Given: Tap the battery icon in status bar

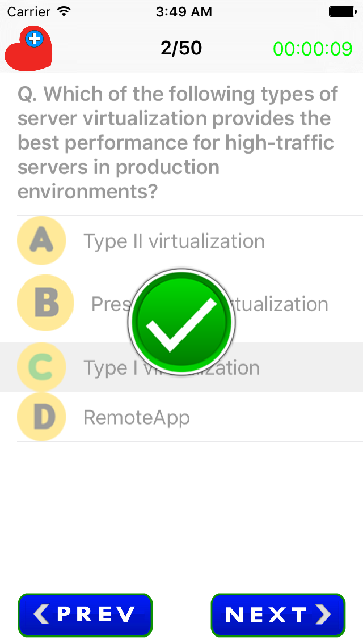Looking at the screenshot, I should click(343, 11).
